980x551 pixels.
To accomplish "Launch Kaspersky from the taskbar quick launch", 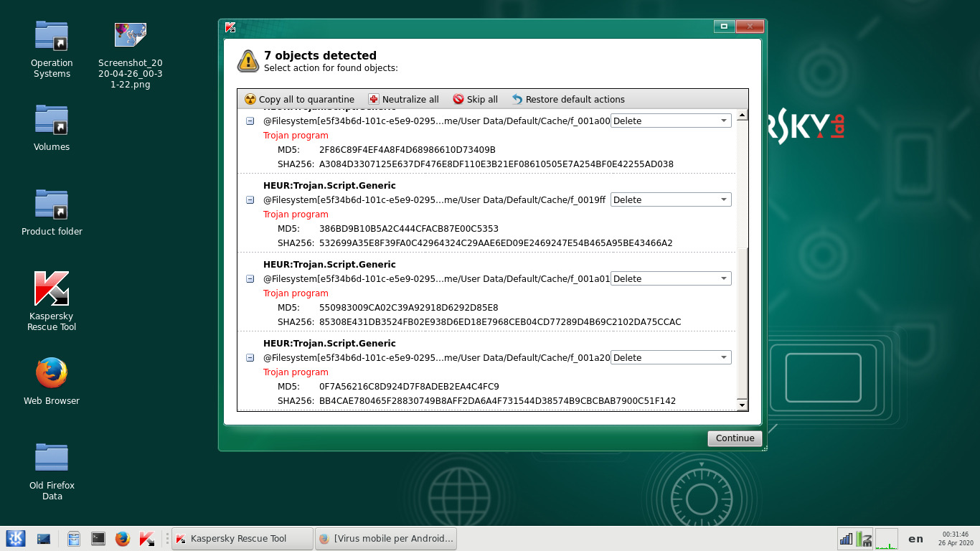I will [147, 539].
